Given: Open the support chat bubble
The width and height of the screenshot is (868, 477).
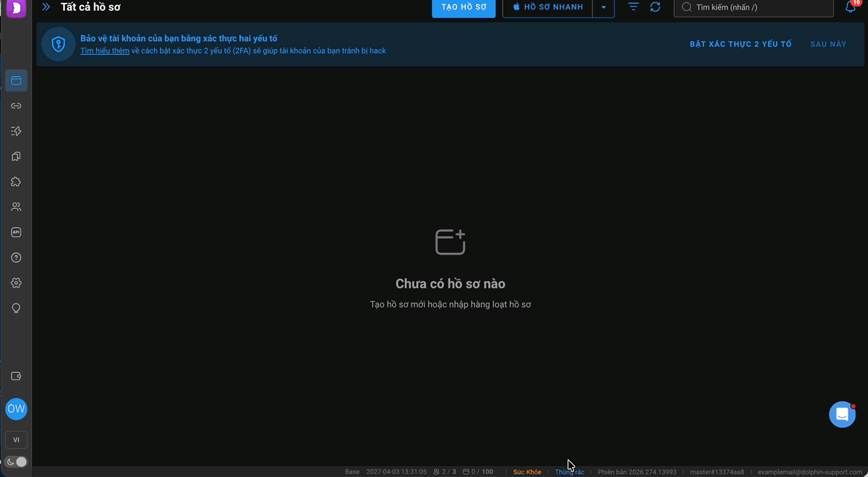Looking at the screenshot, I should point(842,414).
